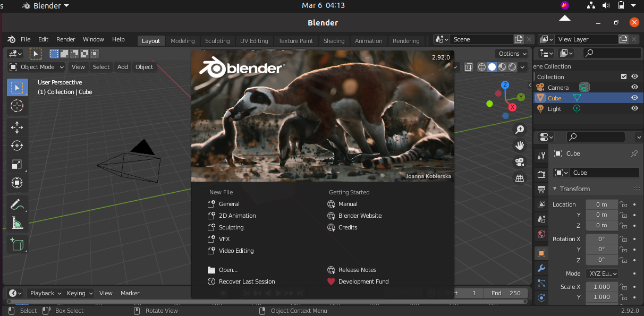Open the Render properties tab icon
The height and width of the screenshot is (316, 644).
tap(541, 175)
